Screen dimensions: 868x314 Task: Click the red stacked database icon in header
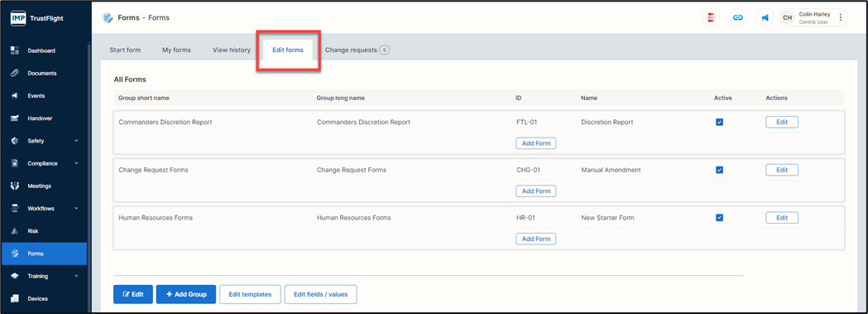click(711, 17)
